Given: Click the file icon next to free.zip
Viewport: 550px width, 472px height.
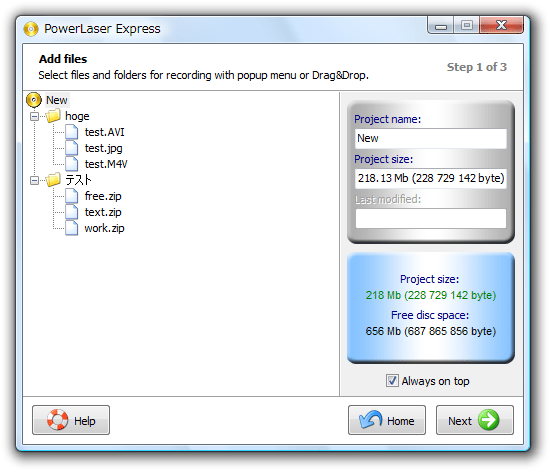Looking at the screenshot, I should [72, 196].
